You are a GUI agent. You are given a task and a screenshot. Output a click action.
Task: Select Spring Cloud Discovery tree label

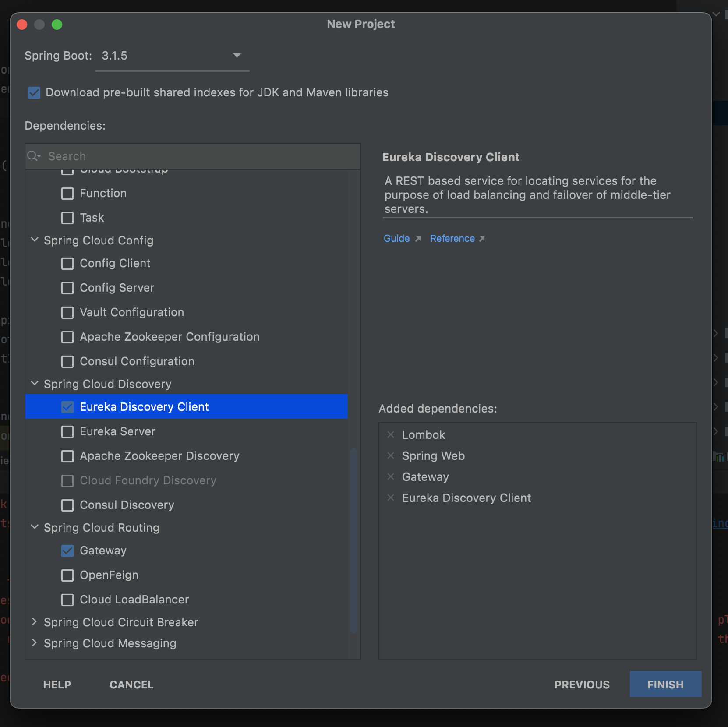[108, 384]
